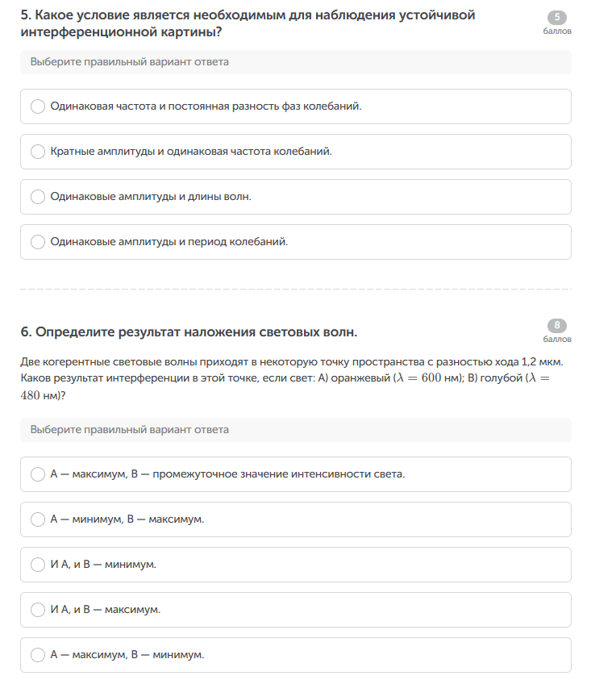Pick 'И А, и В — минимум' radio
This screenshot has height=680, width=616.
(38, 565)
